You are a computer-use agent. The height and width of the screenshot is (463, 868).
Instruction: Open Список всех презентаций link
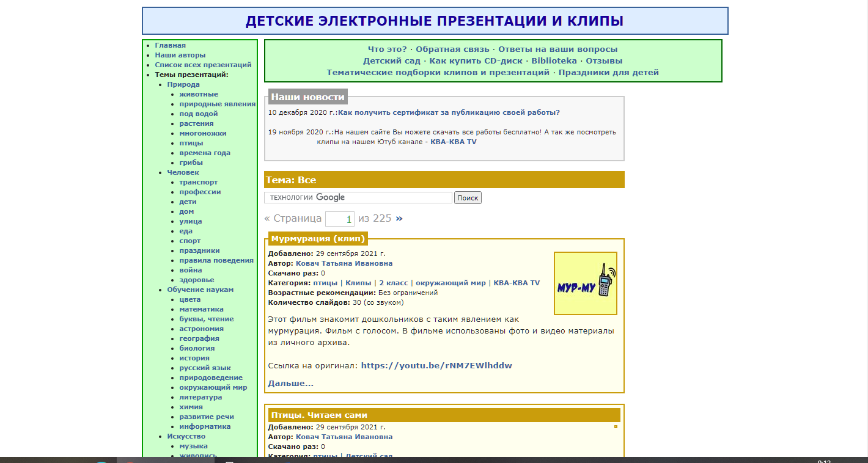(204, 65)
